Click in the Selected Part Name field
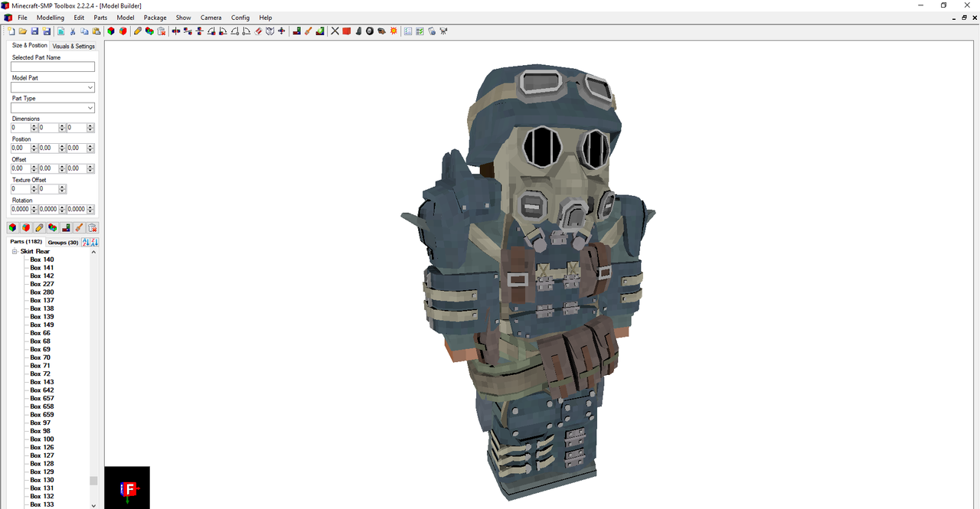This screenshot has width=980, height=509. pos(53,67)
